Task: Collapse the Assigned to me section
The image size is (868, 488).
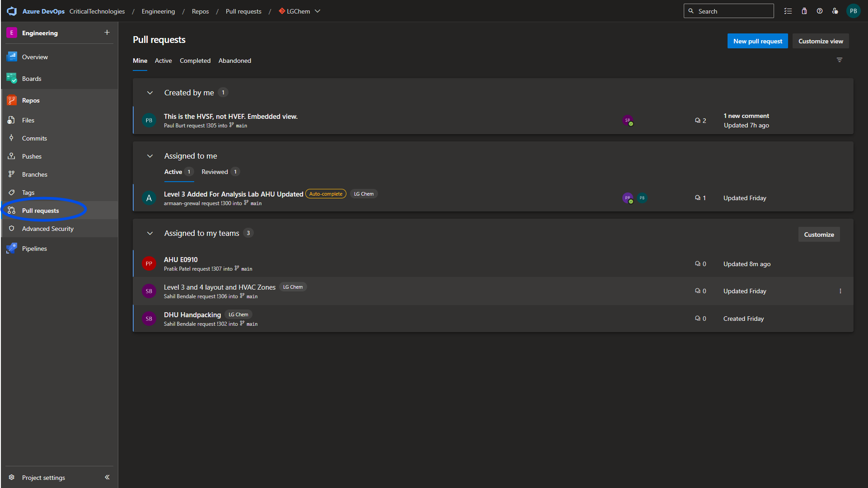Action: (150, 156)
